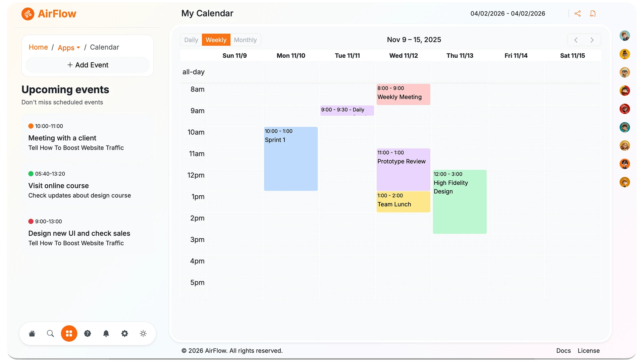Click the share icon in header
Image resolution: width=644 pixels, height=362 pixels.
point(577,13)
